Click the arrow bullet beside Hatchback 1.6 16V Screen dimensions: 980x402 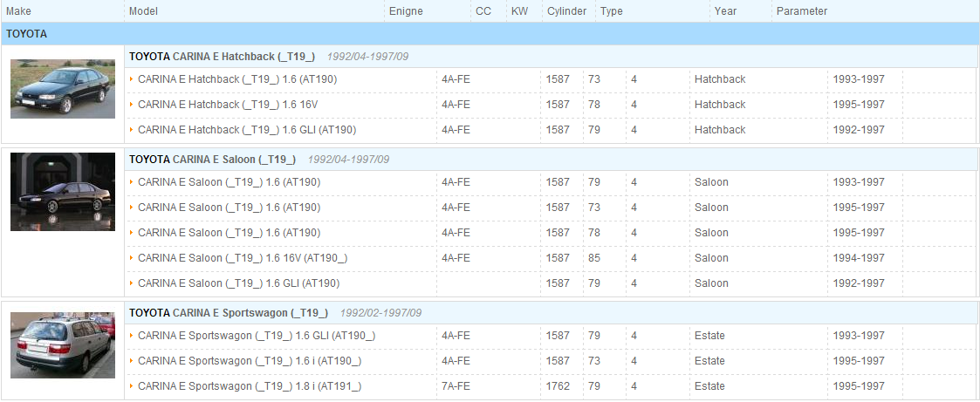132,105
